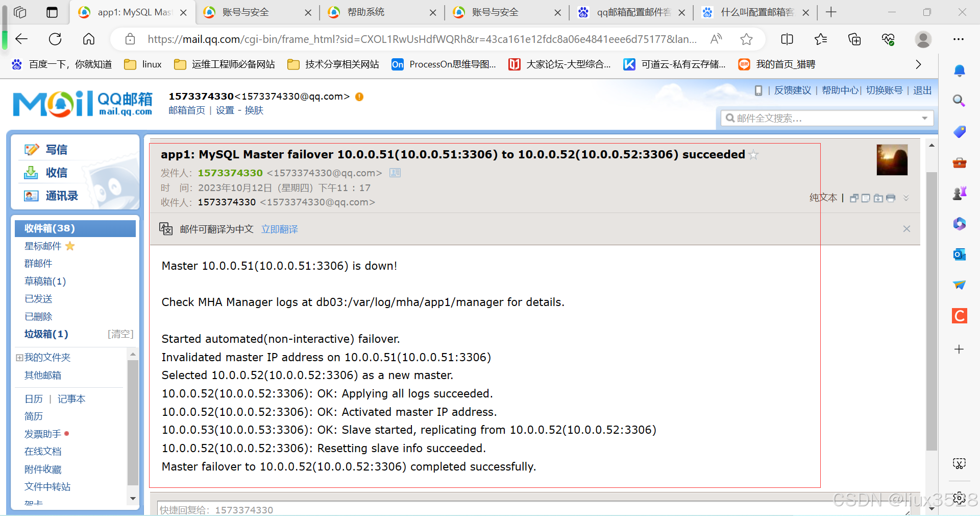Click the QQ邮箱 logo

[x=83, y=104]
